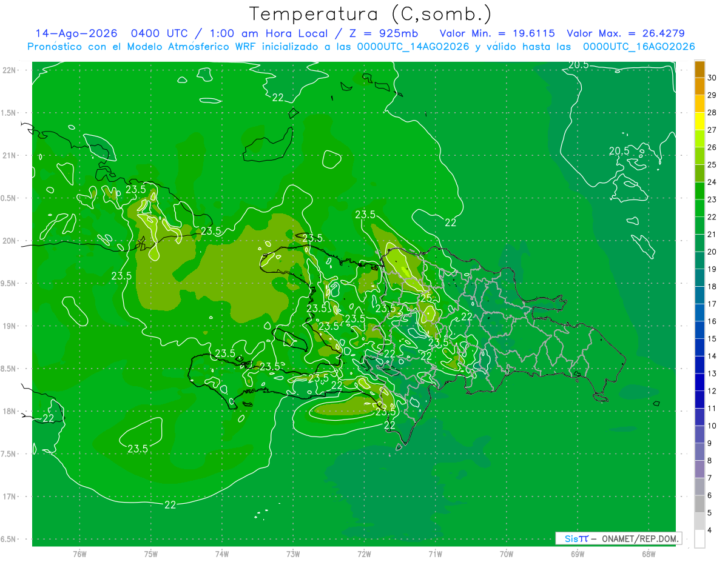Click the purple swatch between legend 7 and 8
This screenshot has height=562, width=728.
(699, 469)
